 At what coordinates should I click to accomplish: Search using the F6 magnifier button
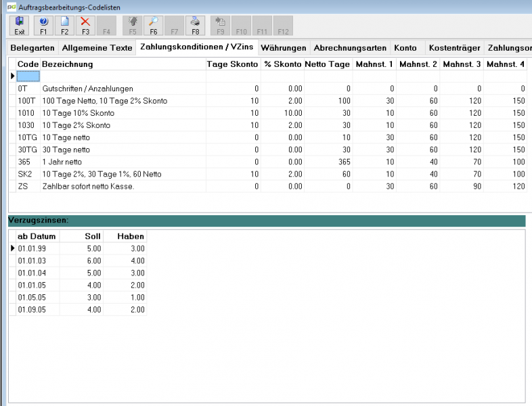(x=154, y=26)
